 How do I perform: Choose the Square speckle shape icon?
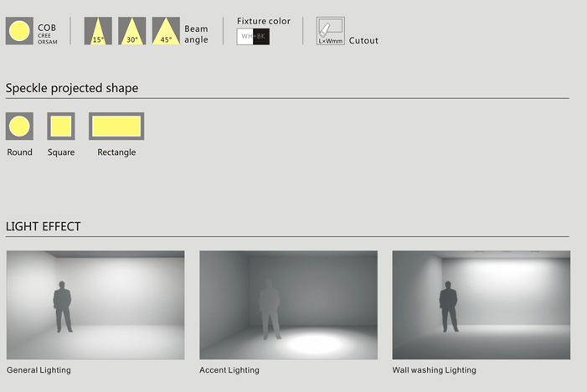[61, 126]
